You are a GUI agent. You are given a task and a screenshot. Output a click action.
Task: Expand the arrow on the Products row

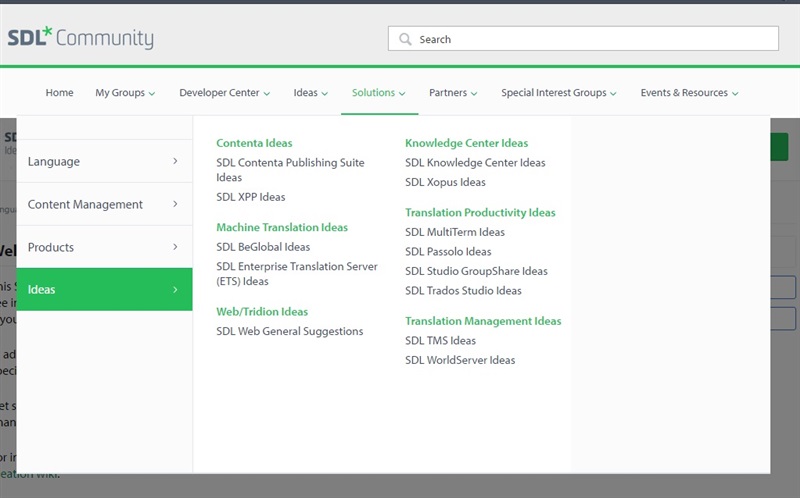coord(175,247)
